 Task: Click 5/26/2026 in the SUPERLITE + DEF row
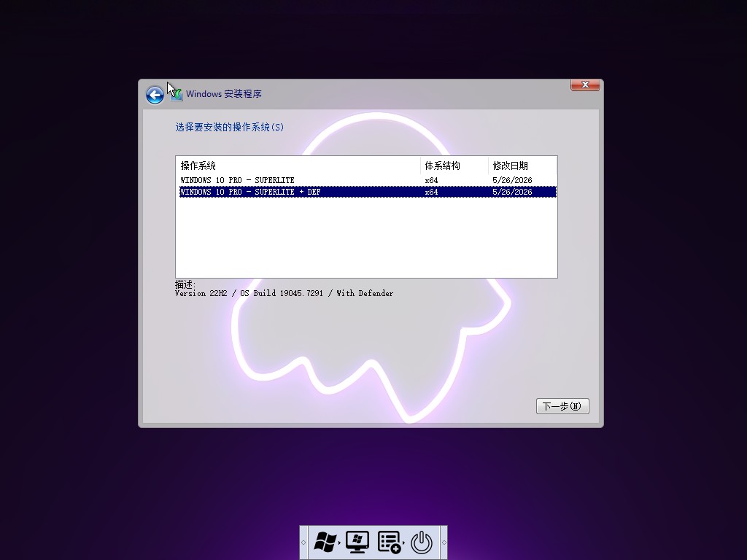point(512,192)
